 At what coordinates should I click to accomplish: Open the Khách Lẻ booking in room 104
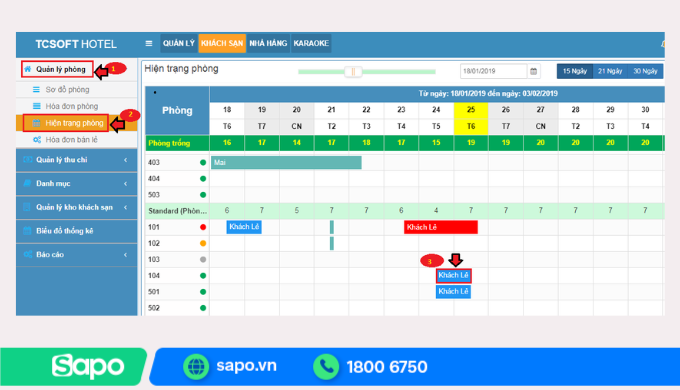pos(453,275)
